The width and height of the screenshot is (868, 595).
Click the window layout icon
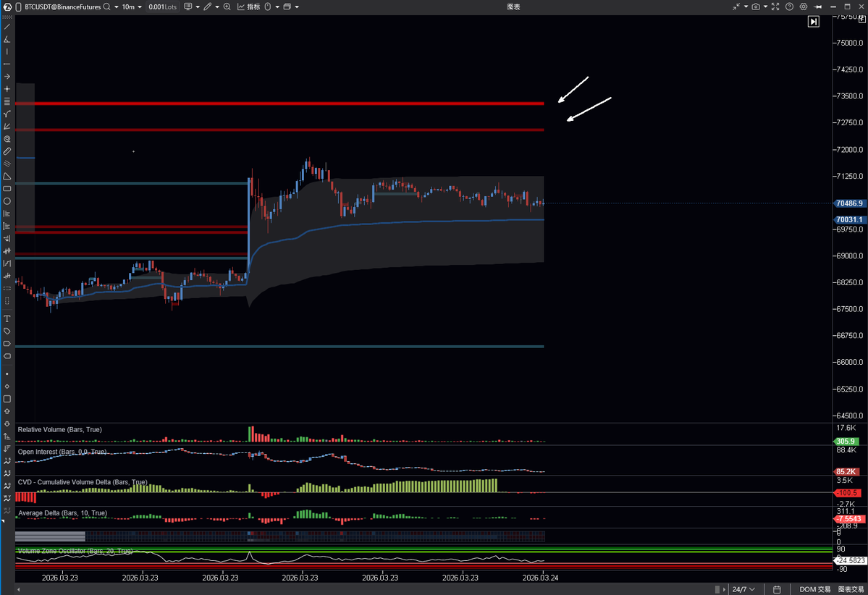(287, 7)
